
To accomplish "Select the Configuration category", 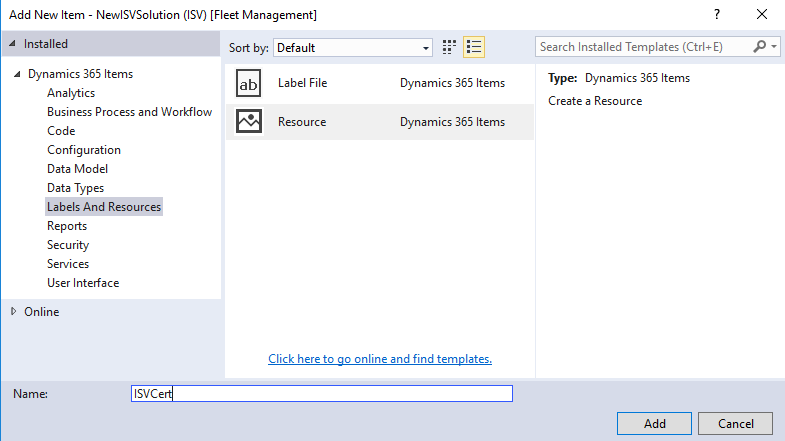I will pos(84,150).
